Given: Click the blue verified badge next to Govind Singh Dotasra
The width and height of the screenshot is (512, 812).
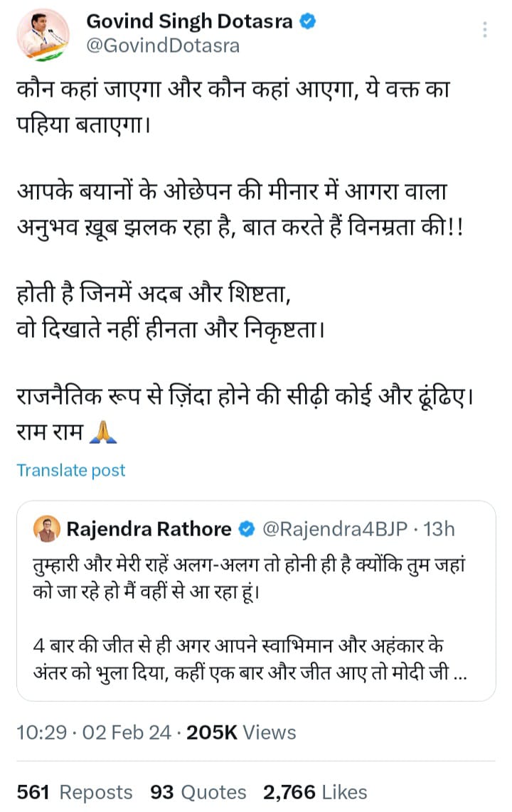Looking at the screenshot, I should pyautogui.click(x=308, y=21).
